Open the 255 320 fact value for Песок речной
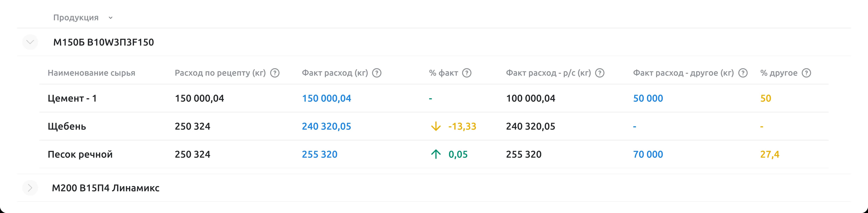This screenshot has height=213, width=868. click(x=320, y=154)
